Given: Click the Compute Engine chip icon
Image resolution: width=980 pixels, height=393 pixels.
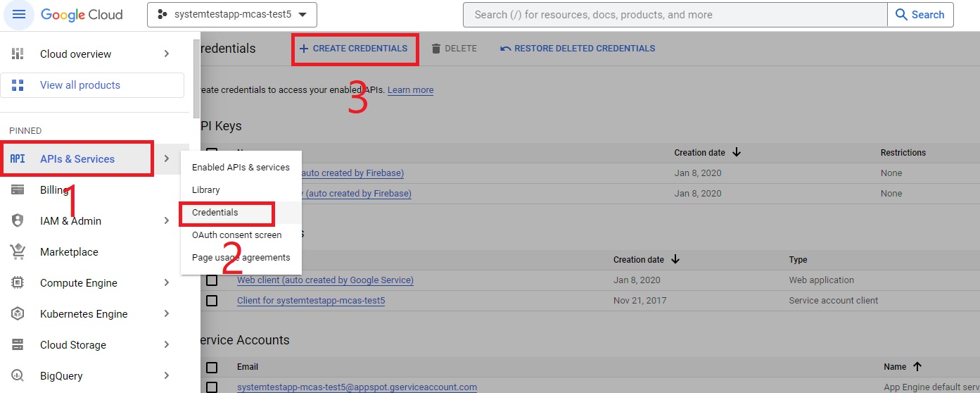Looking at the screenshot, I should (x=18, y=283).
